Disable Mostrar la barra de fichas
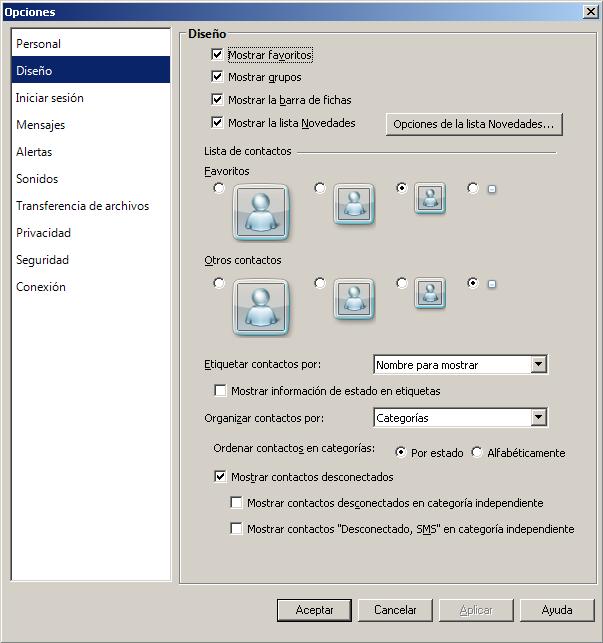Screen dimensions: 603x643 click(x=218, y=100)
